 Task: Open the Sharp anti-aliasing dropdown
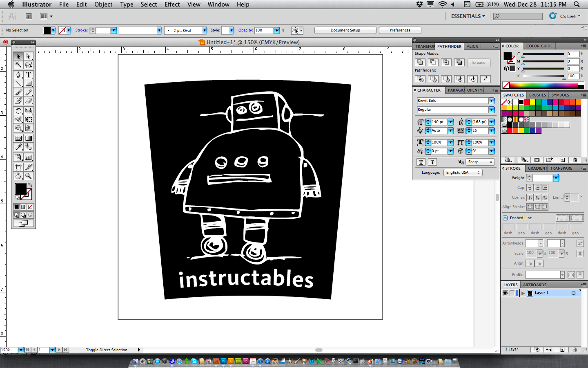click(x=480, y=162)
